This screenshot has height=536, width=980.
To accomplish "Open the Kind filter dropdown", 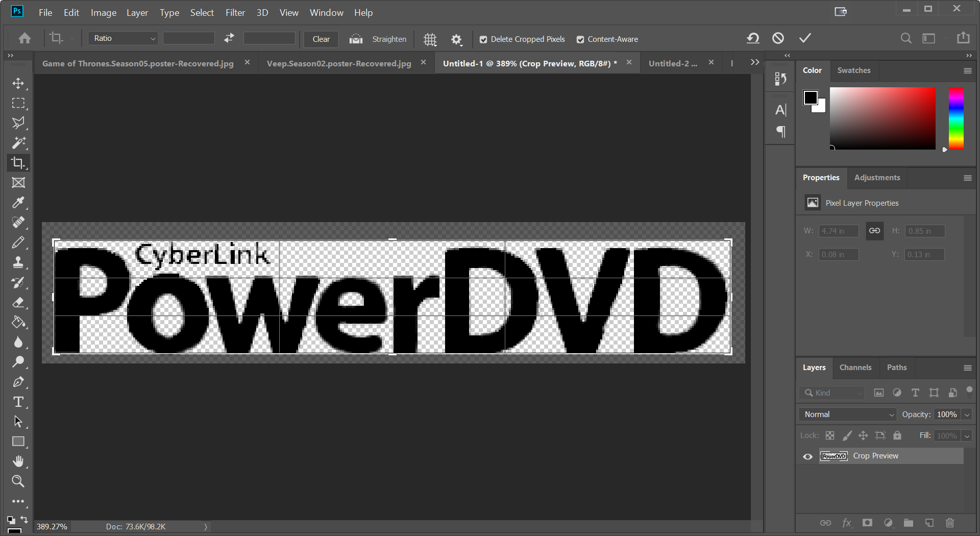I will point(831,393).
